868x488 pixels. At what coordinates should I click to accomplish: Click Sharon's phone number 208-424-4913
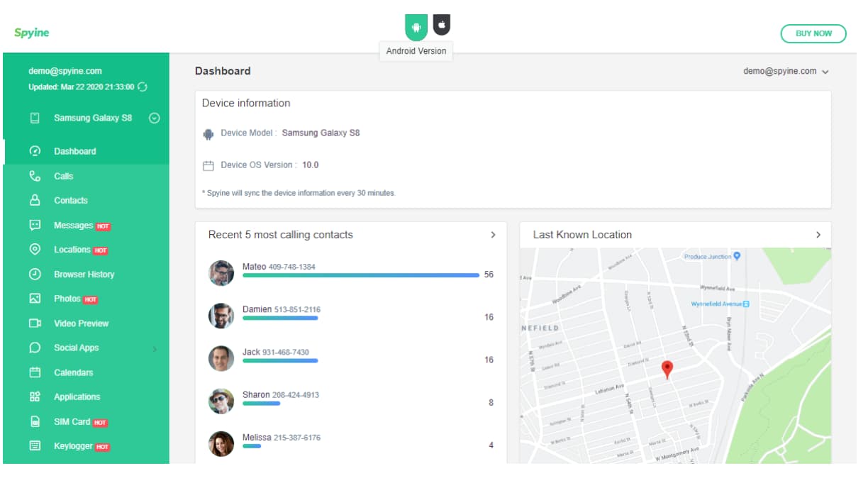(296, 395)
